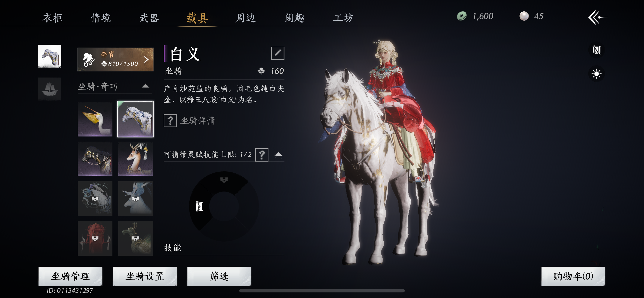Toggle the hide character outfit icon
Viewport: 644px width, 298px height.
click(596, 50)
